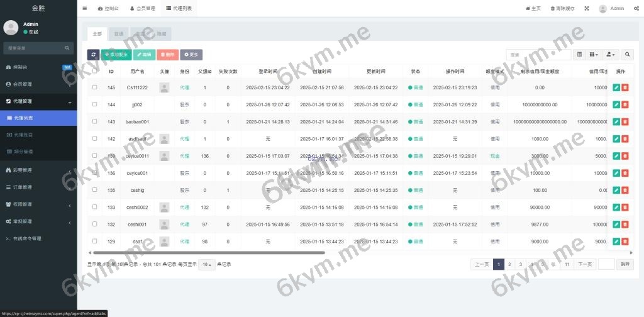Check the row checkbox for ceyice0011
The image size is (644, 317).
[x=95, y=155]
